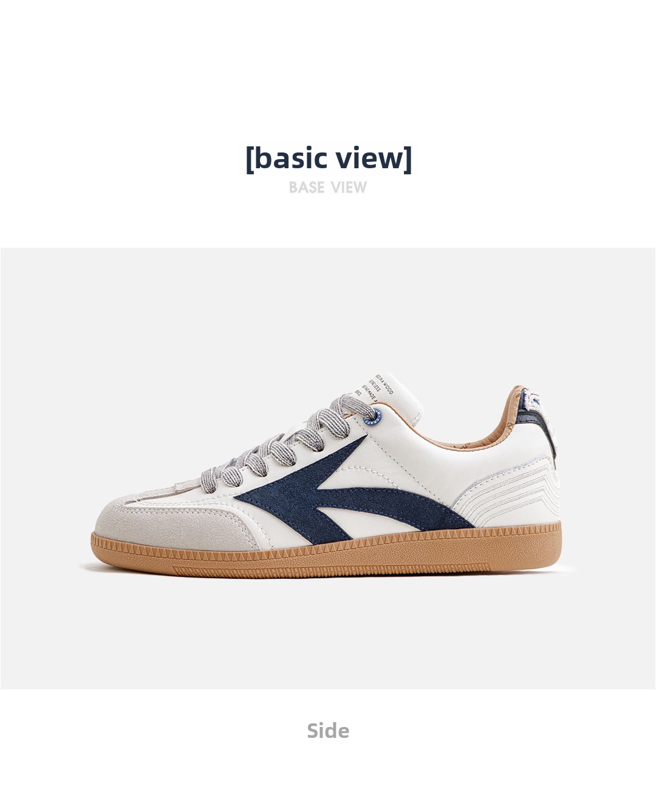Click the '[basic view]' heading text
This screenshot has height=812, width=656.
click(328, 158)
